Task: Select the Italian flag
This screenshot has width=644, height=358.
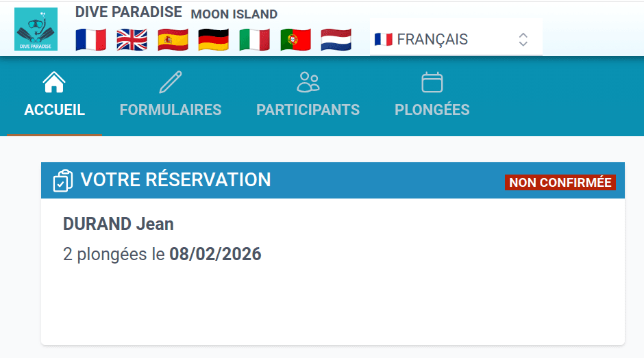Action: pos(254,39)
